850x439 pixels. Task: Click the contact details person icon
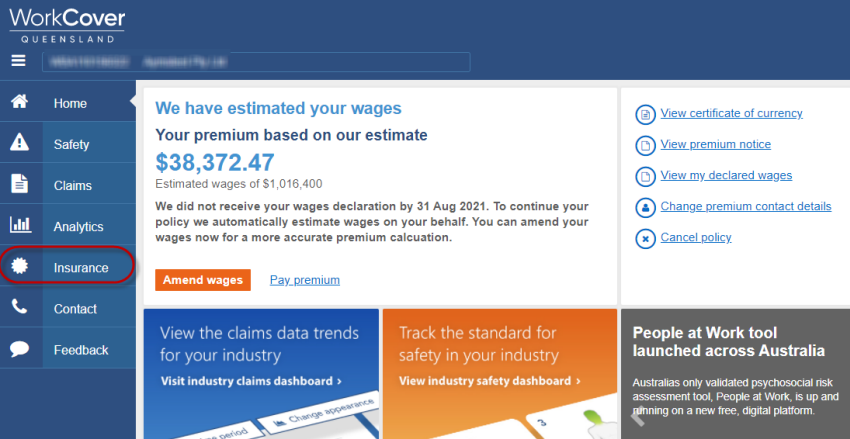(x=645, y=207)
